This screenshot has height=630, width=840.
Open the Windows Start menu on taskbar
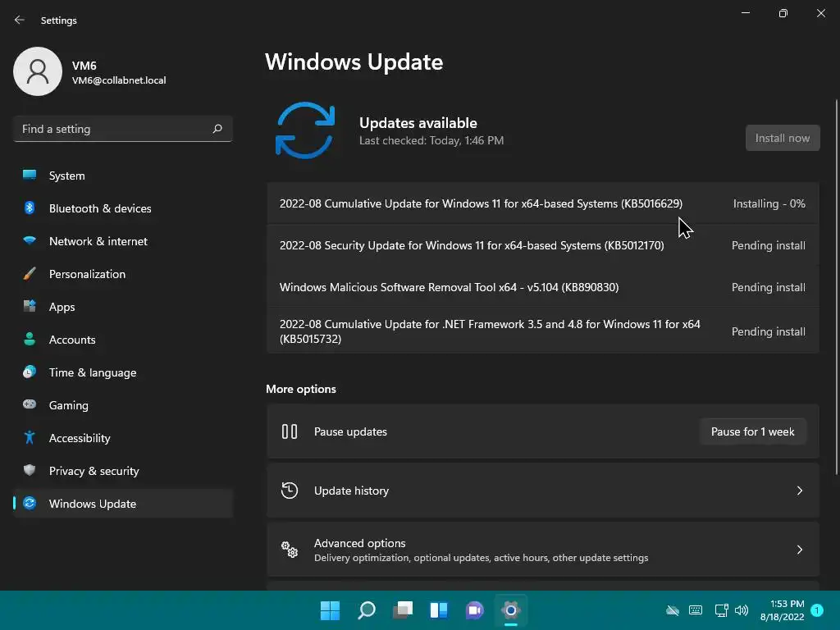(330, 610)
